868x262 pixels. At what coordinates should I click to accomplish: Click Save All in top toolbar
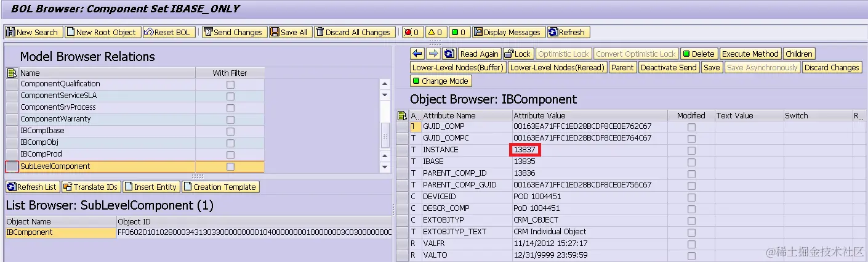click(x=289, y=32)
